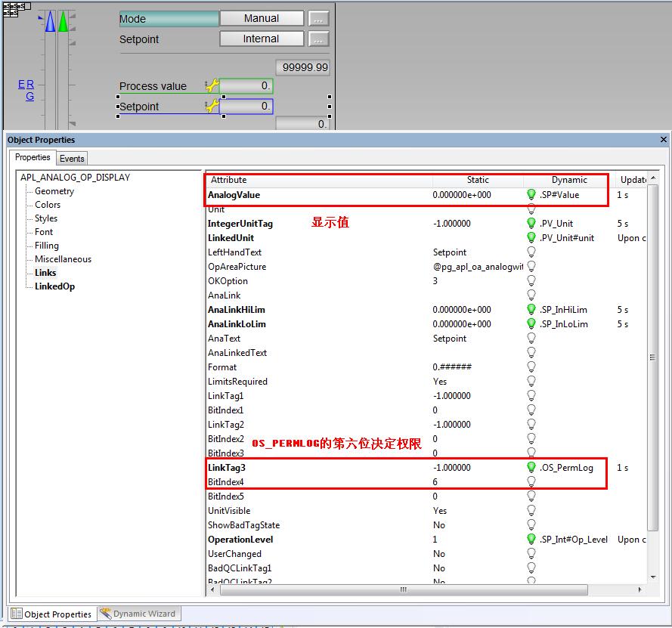Viewport: 672px width, 628px height.
Task: Click the OKOption white bulb icon
Action: pyautogui.click(x=531, y=281)
